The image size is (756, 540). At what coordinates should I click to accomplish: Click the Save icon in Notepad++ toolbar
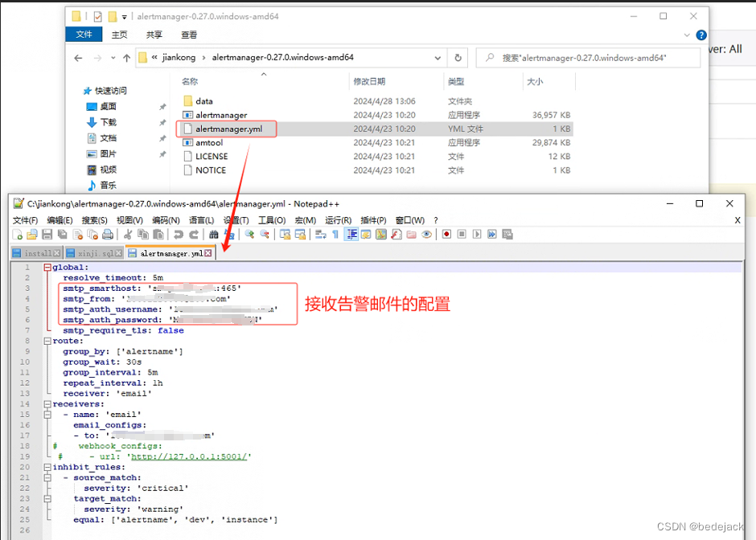coord(47,235)
